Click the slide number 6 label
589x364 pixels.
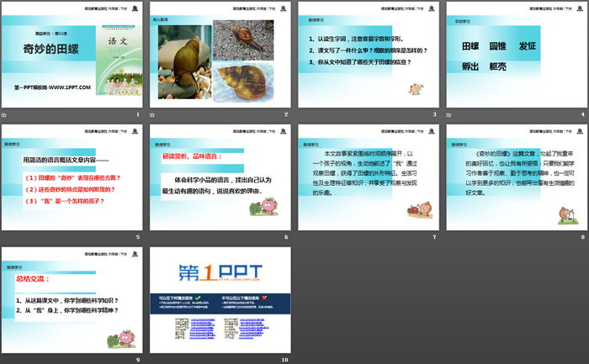[x=286, y=237]
